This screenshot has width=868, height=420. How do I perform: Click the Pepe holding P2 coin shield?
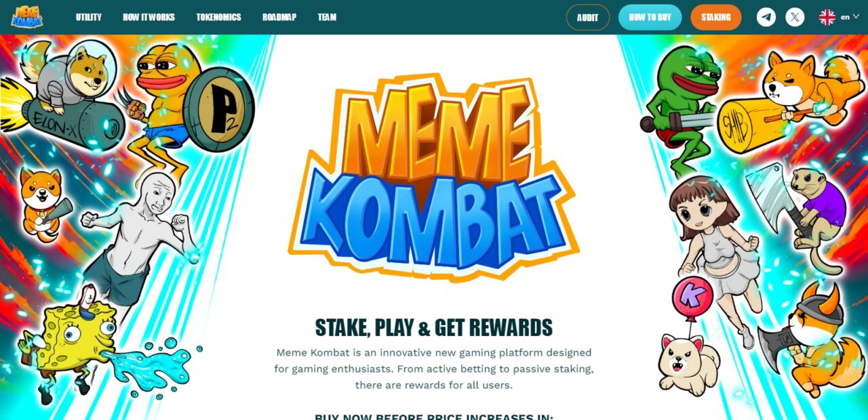tap(190, 108)
